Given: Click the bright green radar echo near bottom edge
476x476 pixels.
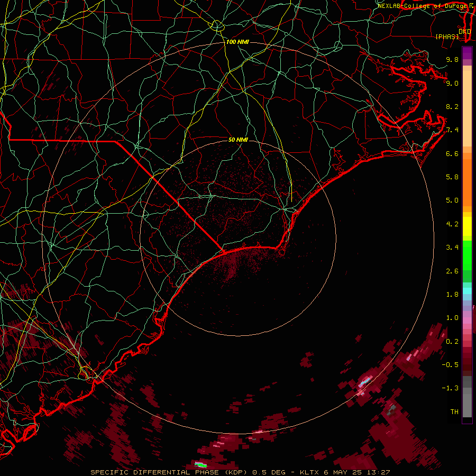Looking at the screenshot, I should coord(201,465).
